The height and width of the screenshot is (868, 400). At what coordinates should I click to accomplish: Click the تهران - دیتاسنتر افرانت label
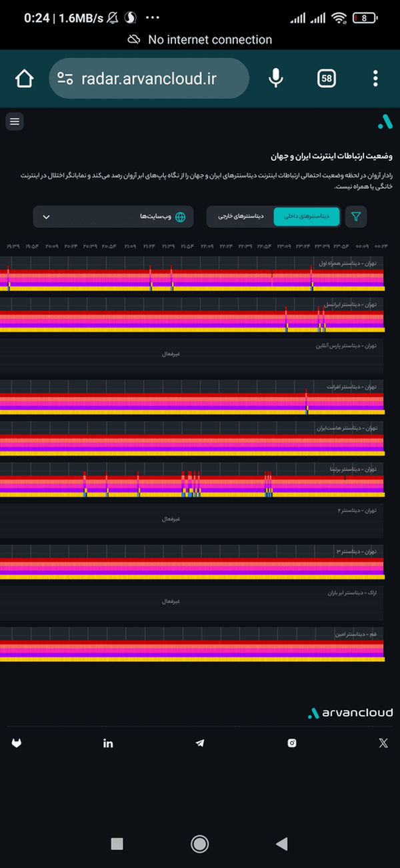(351, 386)
